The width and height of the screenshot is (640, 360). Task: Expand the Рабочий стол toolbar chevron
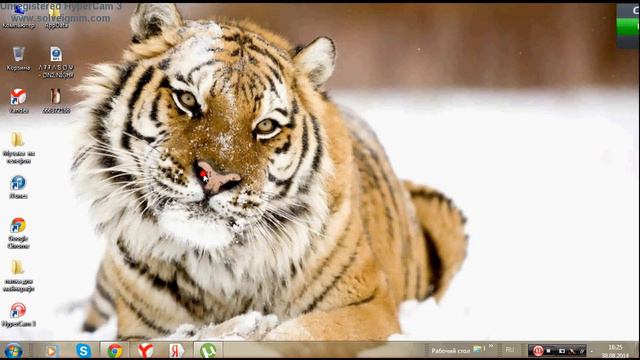point(491,347)
